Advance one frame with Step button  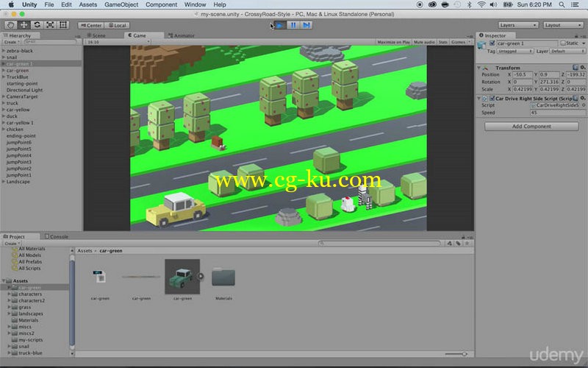(x=306, y=25)
